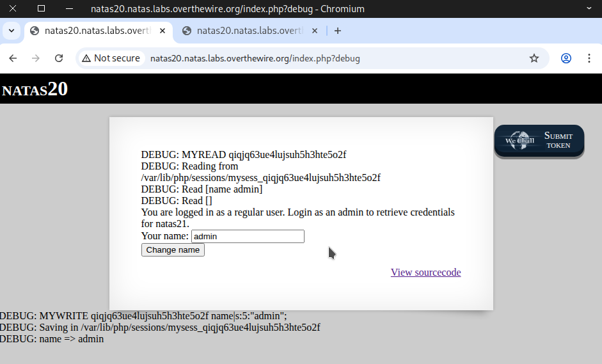Maximize the Chromium window

[41, 9]
